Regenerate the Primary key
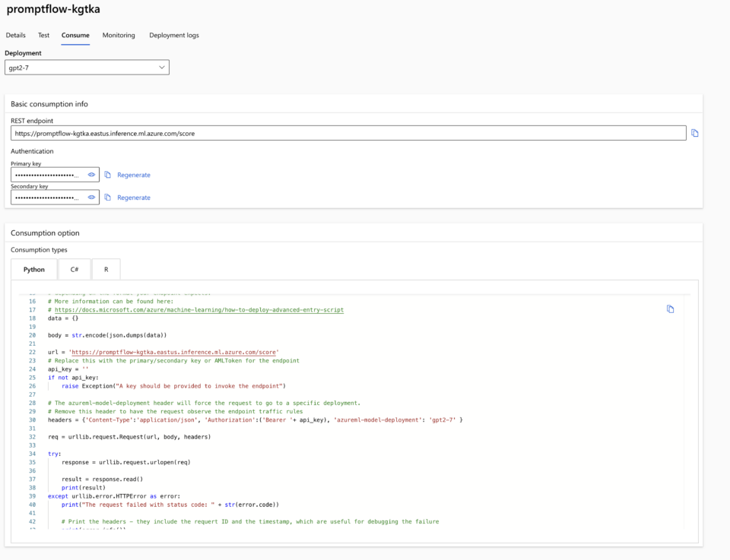730x560 pixels. (x=134, y=175)
